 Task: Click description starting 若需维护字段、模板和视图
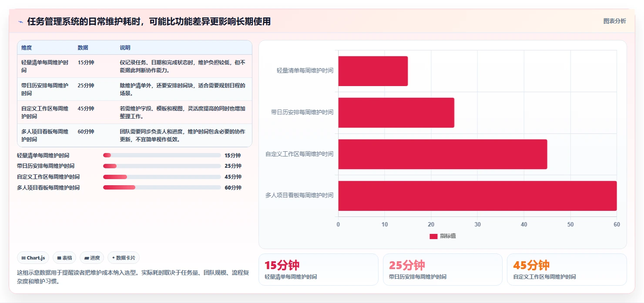[x=183, y=112]
